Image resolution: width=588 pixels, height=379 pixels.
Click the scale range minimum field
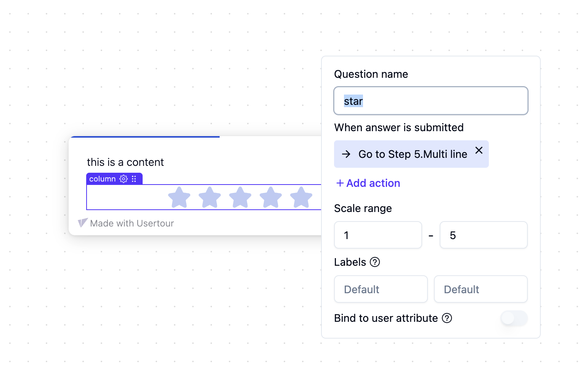pyautogui.click(x=378, y=235)
